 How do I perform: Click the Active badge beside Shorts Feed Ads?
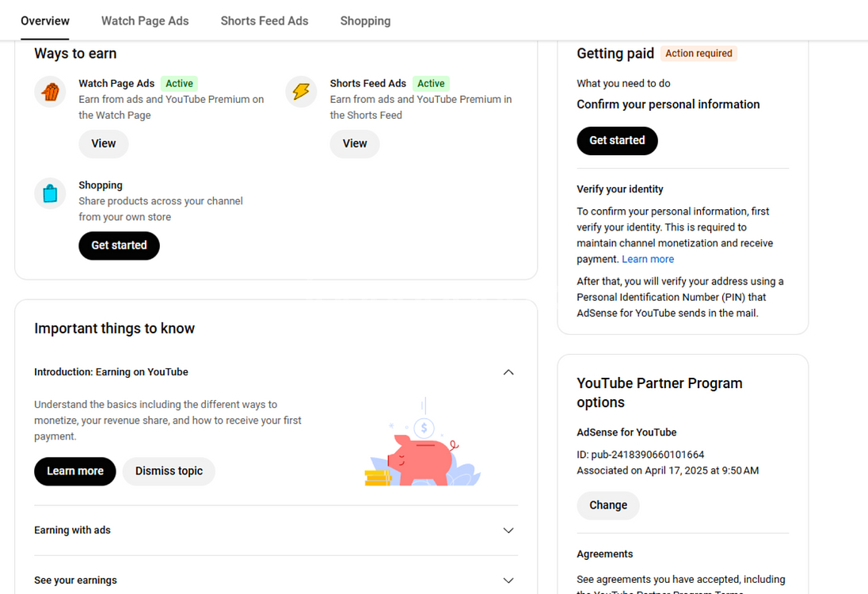pyautogui.click(x=431, y=84)
